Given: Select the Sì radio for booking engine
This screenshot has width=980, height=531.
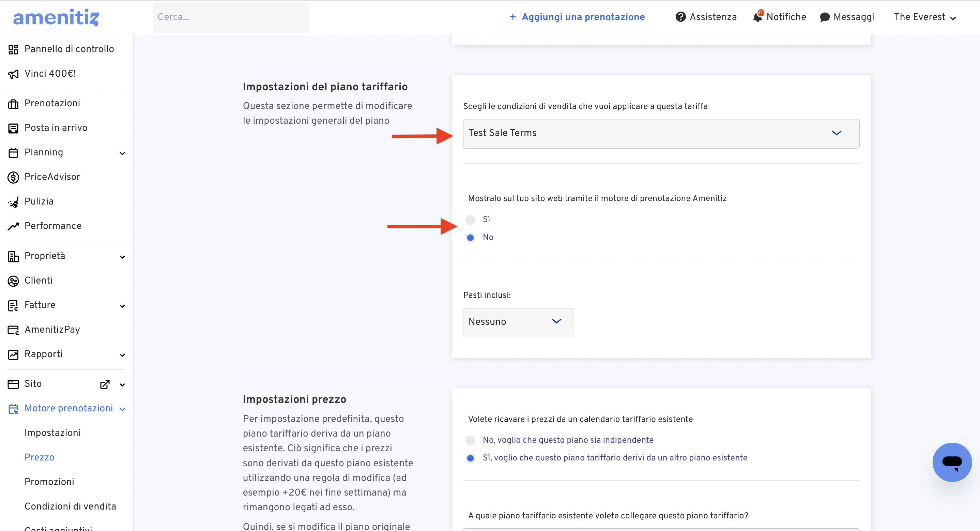Looking at the screenshot, I should 470,219.
